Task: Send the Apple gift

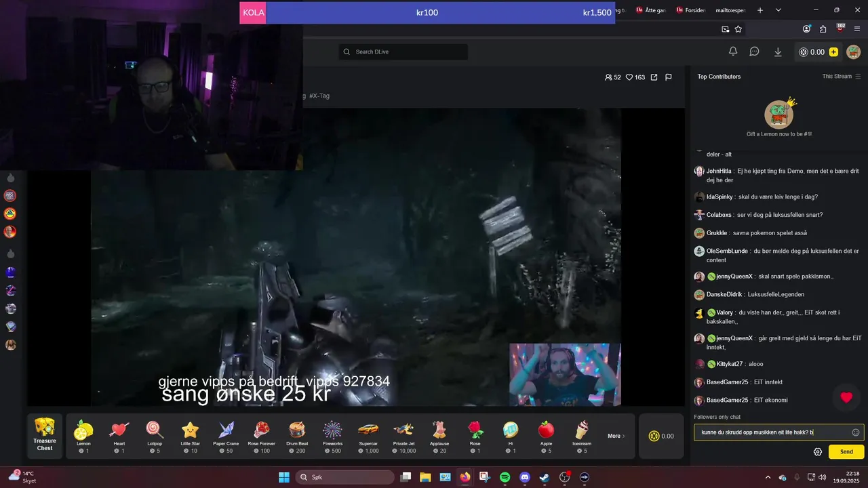Action: 546,436
